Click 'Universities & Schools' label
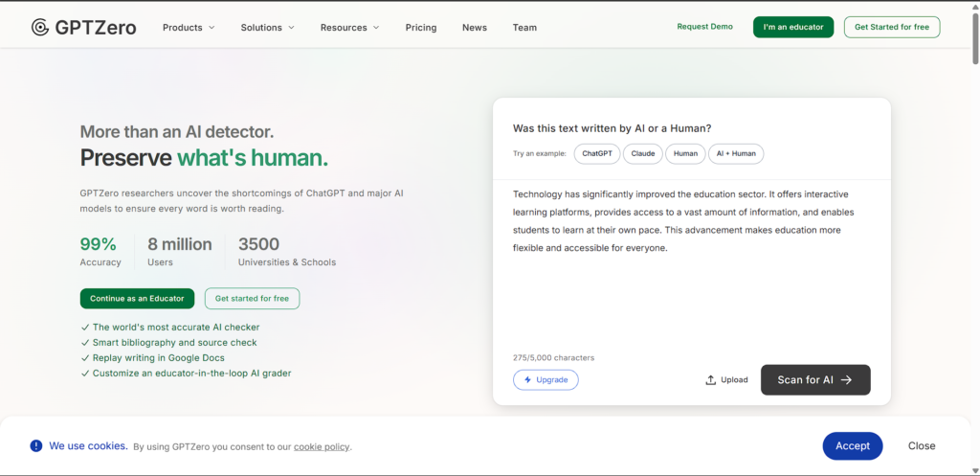 pyautogui.click(x=287, y=262)
